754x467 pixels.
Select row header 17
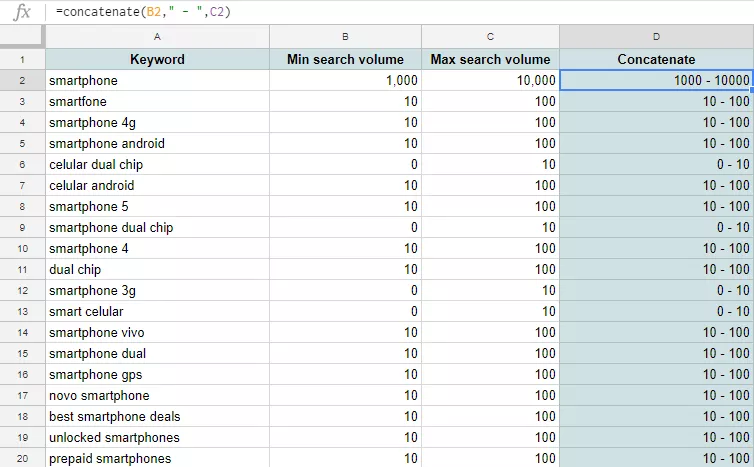23,395
